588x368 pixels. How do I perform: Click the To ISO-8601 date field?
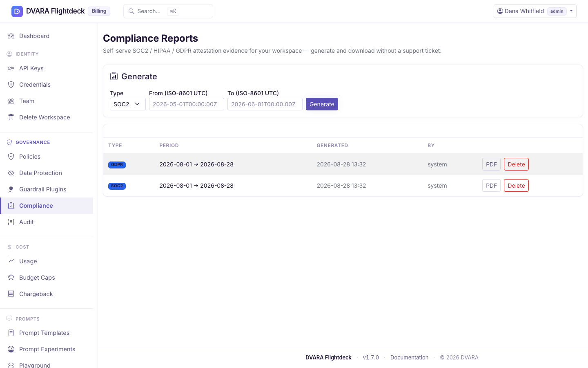pyautogui.click(x=265, y=104)
